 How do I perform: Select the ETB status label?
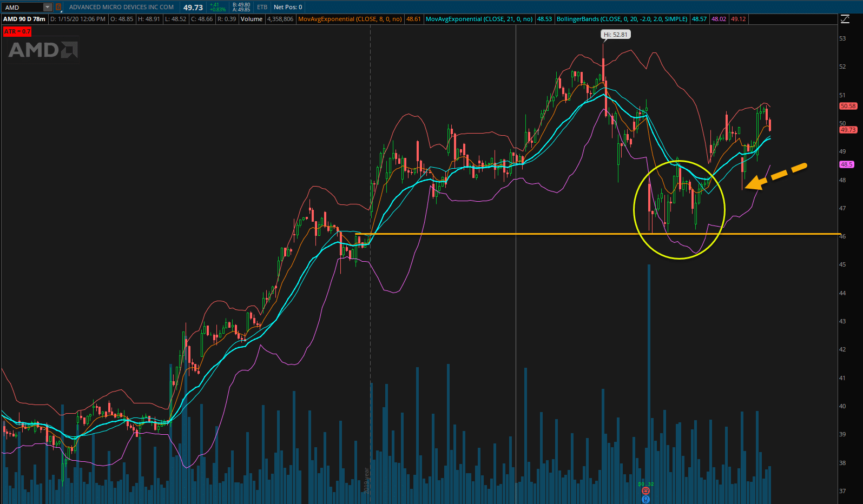coord(262,7)
